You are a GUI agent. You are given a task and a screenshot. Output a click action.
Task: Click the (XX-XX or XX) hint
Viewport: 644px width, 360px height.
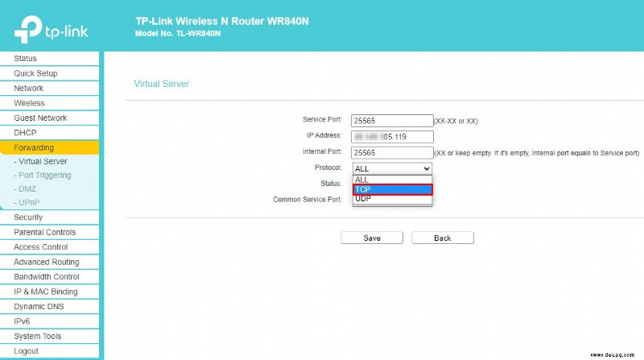(x=456, y=122)
